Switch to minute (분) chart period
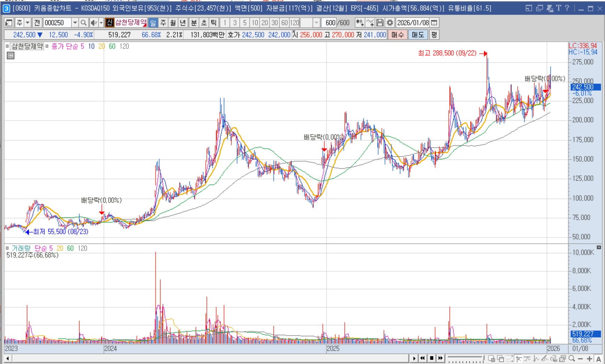 pos(194,23)
